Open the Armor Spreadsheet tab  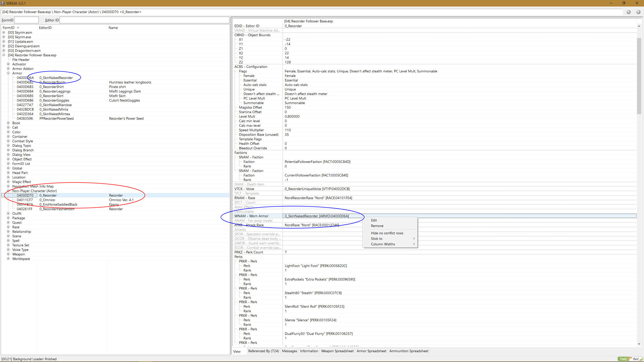click(x=371, y=351)
